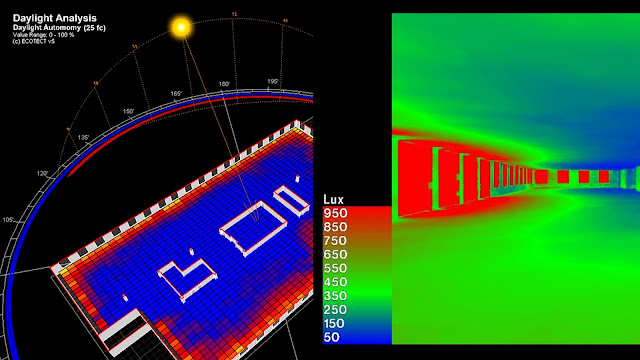The width and height of the screenshot is (640, 360).
Task: Click the 750 value in the Lux legend
Action: pos(335,241)
